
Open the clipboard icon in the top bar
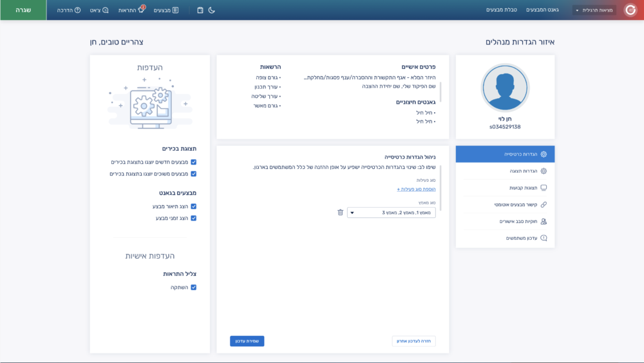point(200,10)
